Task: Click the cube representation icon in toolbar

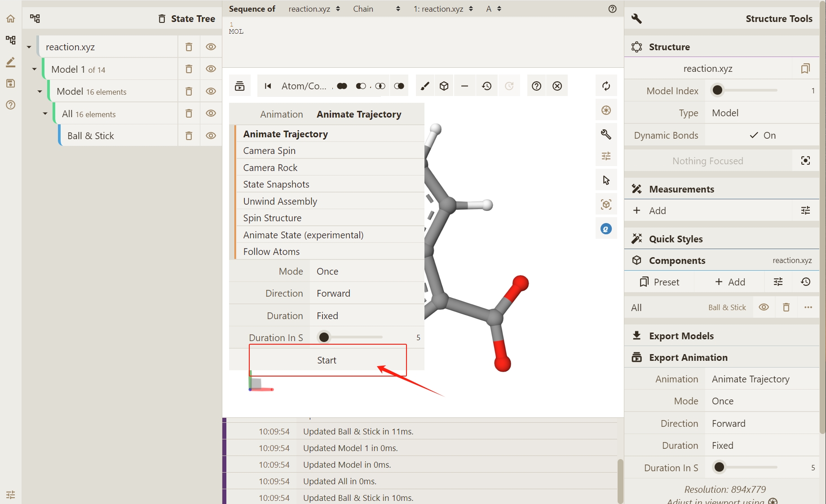Action: 444,86
